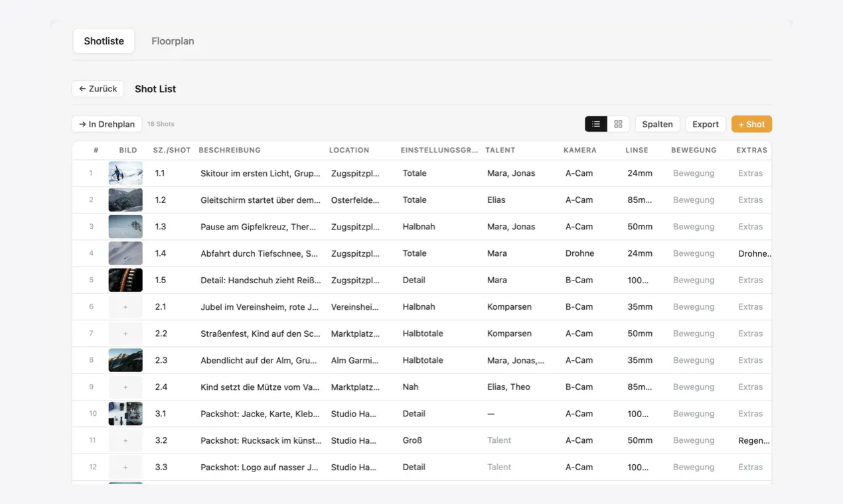Send shots to Drehplan
843x504 pixels.
point(107,124)
